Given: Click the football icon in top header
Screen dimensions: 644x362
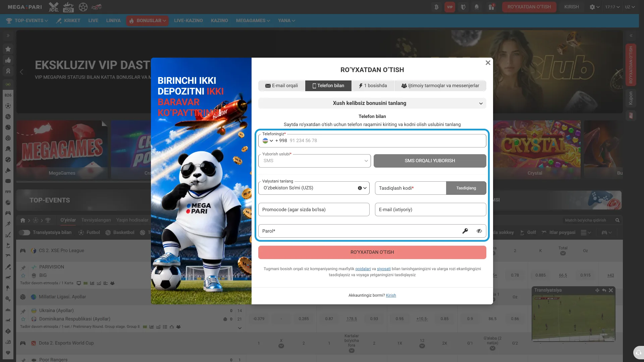Looking at the screenshot, I should pos(83,7).
